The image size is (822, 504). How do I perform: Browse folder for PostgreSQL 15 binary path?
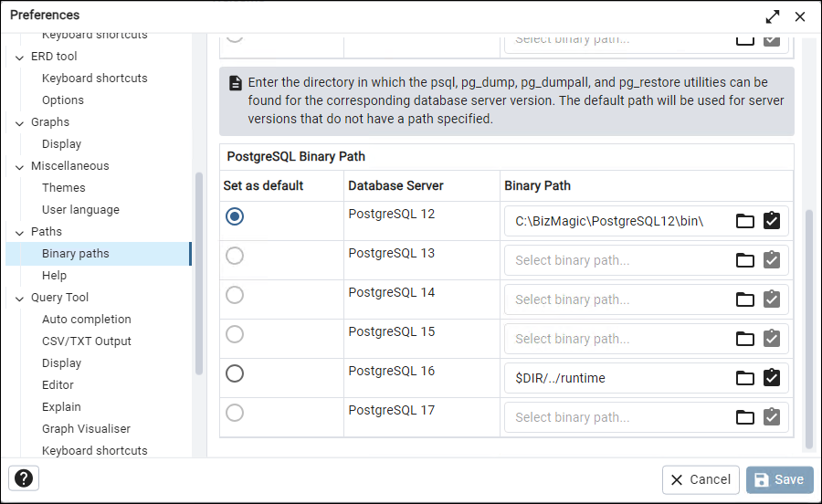[745, 339]
